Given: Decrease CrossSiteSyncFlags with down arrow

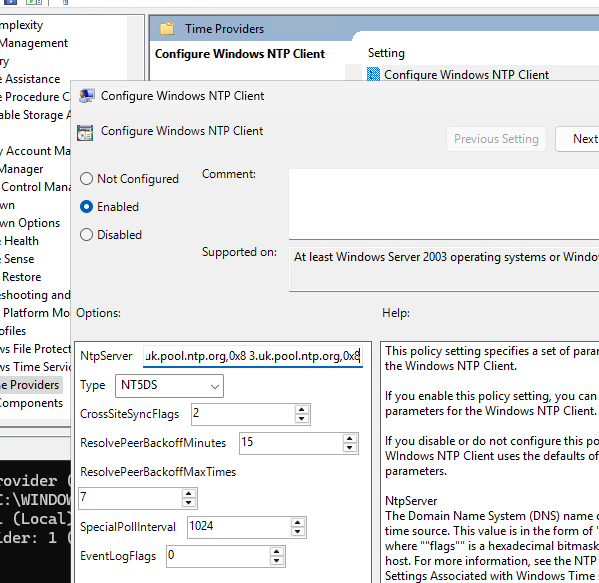Looking at the screenshot, I should tap(301, 419).
